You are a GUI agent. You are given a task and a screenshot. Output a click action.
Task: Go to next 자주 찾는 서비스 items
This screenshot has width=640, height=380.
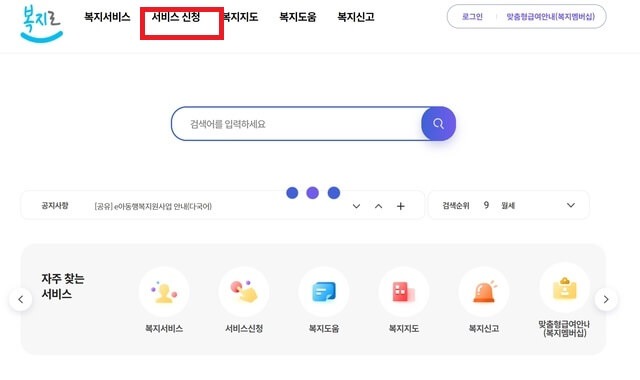[606, 299]
